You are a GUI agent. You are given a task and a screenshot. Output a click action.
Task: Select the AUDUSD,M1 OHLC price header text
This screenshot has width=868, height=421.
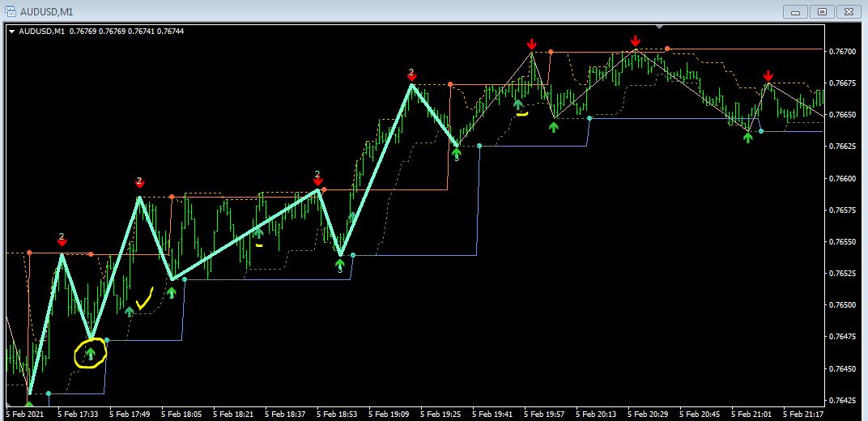(101, 32)
